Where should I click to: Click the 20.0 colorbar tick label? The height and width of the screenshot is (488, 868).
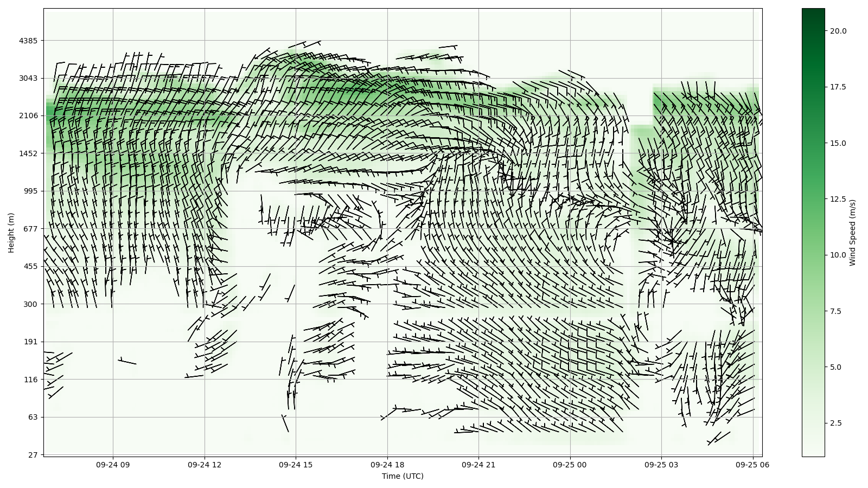click(x=838, y=31)
